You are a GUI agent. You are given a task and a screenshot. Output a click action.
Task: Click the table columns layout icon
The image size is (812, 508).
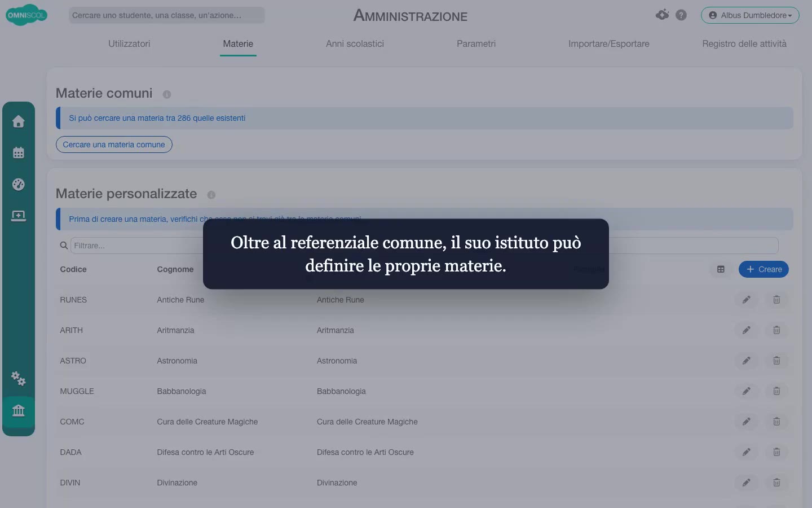pyautogui.click(x=721, y=269)
